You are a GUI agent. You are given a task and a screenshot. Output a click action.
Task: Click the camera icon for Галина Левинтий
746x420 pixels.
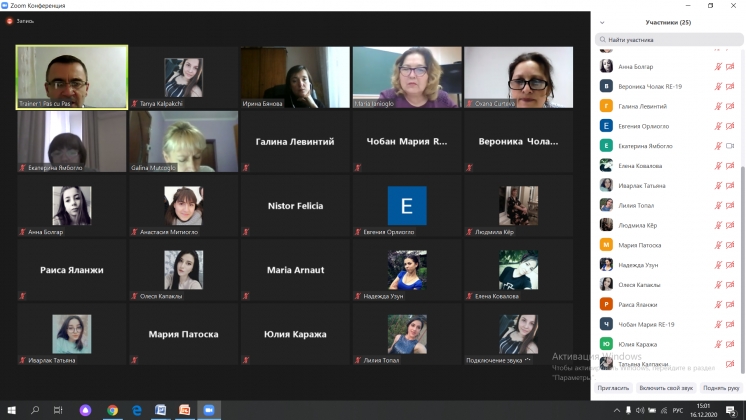click(x=730, y=106)
